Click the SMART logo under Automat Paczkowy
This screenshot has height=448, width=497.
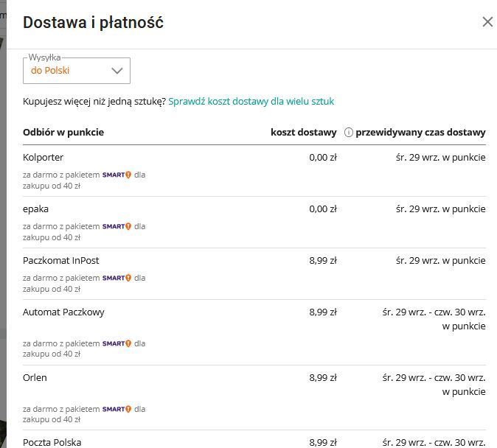point(117,344)
